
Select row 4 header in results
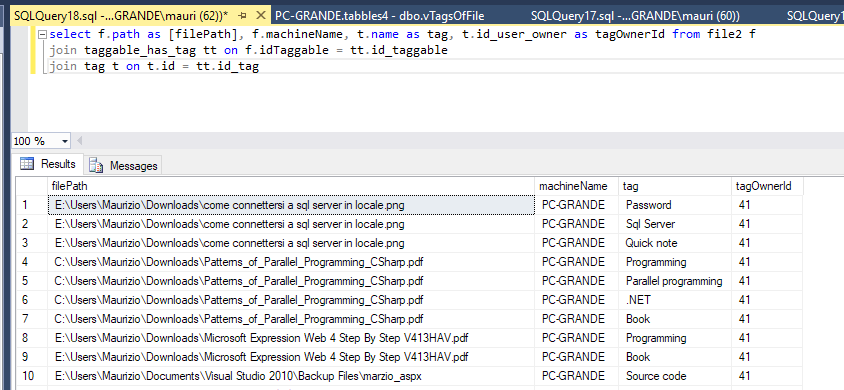[x=31, y=262]
